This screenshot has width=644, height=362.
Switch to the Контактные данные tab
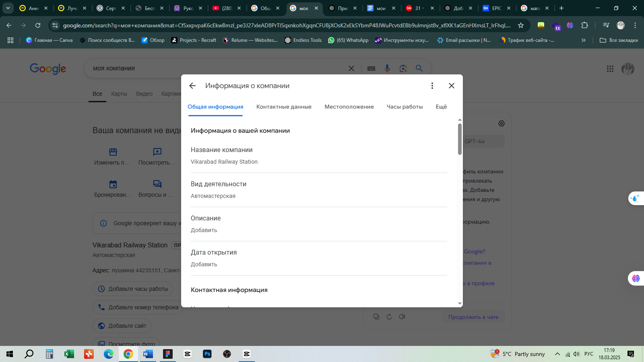pos(284,107)
